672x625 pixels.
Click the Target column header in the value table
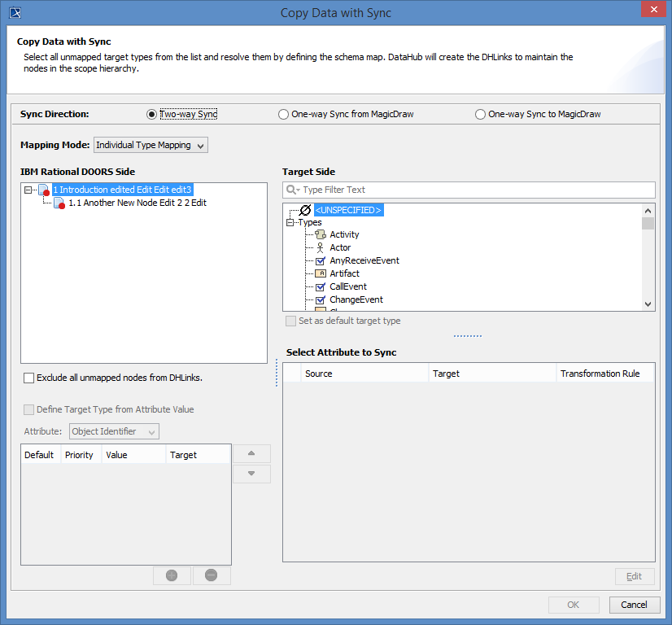click(199, 455)
